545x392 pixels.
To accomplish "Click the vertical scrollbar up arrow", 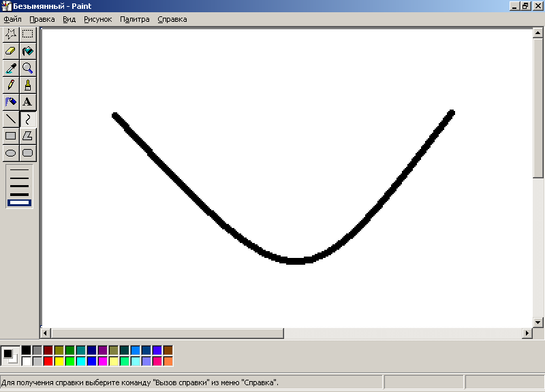I will coord(538,33).
